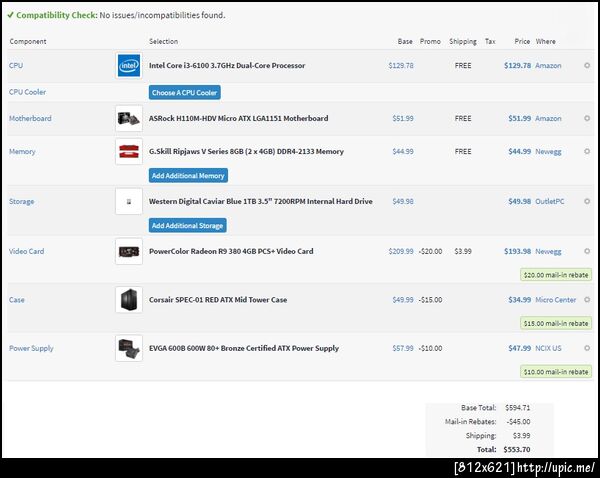Remove the Western Digital Caviar Blue row
600x478 pixels.
coord(587,201)
